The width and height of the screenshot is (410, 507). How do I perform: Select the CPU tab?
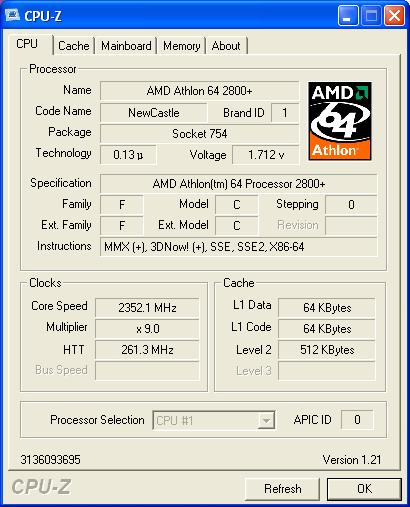click(28, 44)
